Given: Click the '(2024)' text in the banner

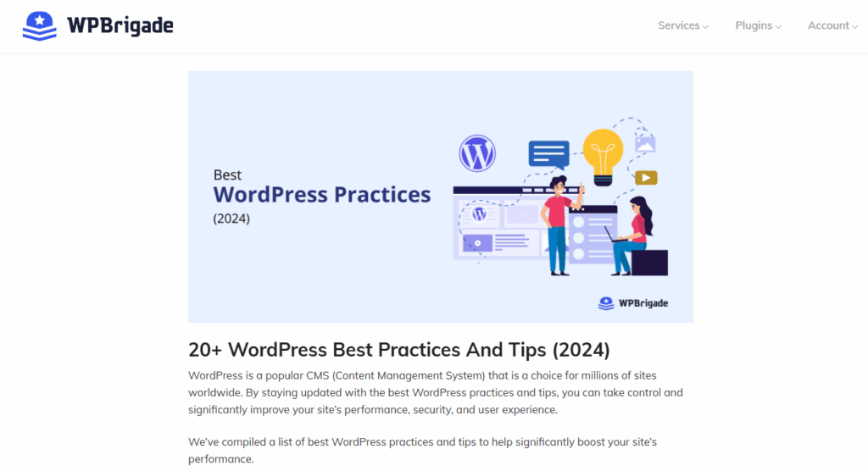Looking at the screenshot, I should coord(231,219).
